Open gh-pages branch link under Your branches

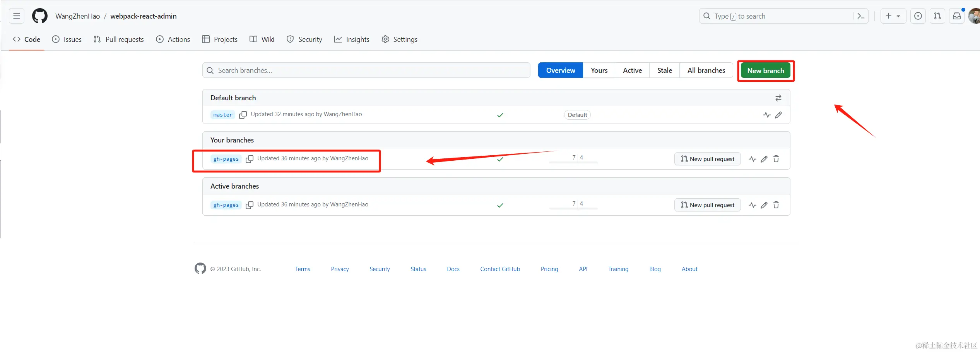pyautogui.click(x=226, y=159)
